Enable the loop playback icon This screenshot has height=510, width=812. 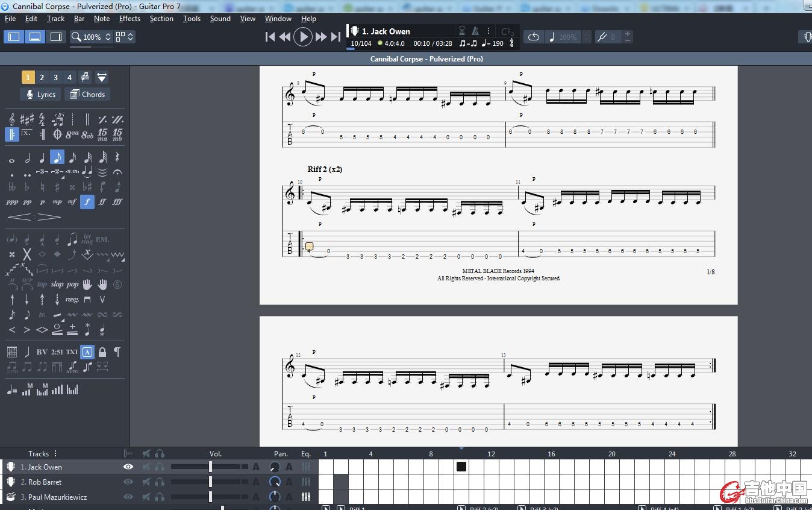click(533, 37)
